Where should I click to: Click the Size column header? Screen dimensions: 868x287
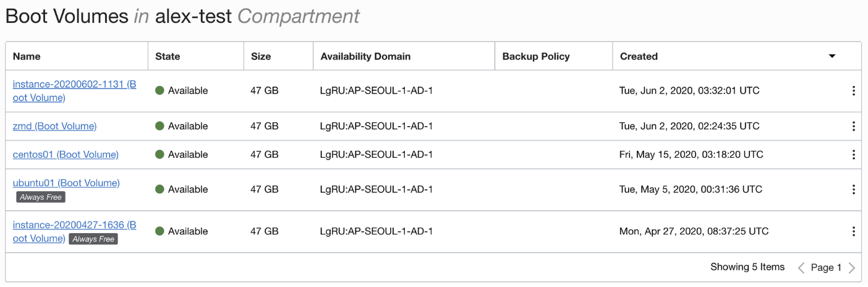(x=261, y=56)
